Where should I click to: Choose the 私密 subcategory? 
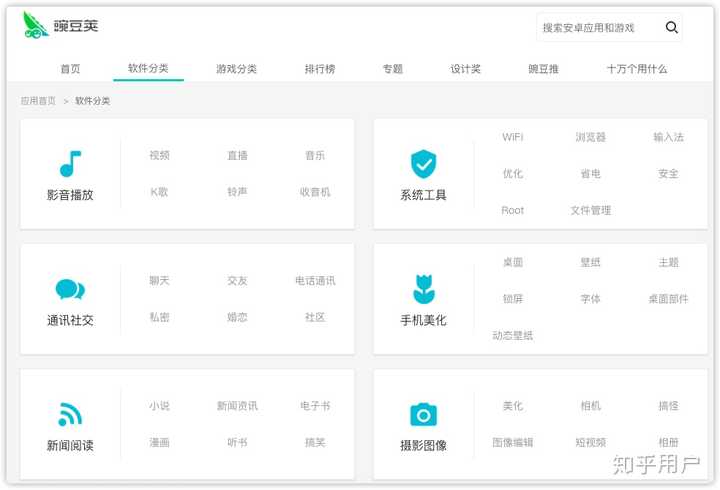(159, 317)
